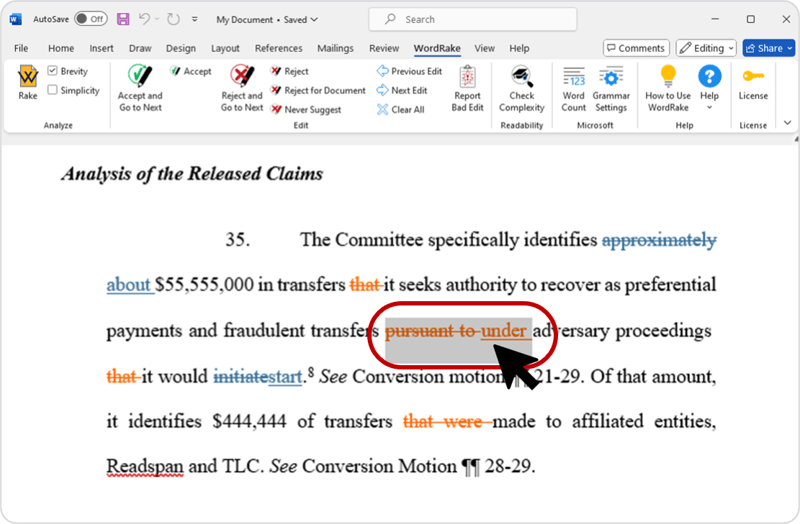Click the Rake icon in Analyze group
Screen dimensions: 800x524
pyautogui.click(x=28, y=80)
